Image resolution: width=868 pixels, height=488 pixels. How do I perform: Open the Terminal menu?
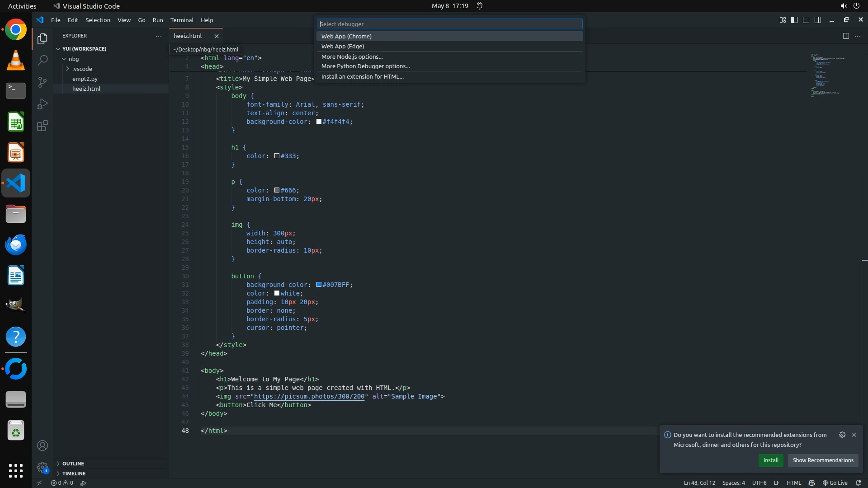click(182, 20)
